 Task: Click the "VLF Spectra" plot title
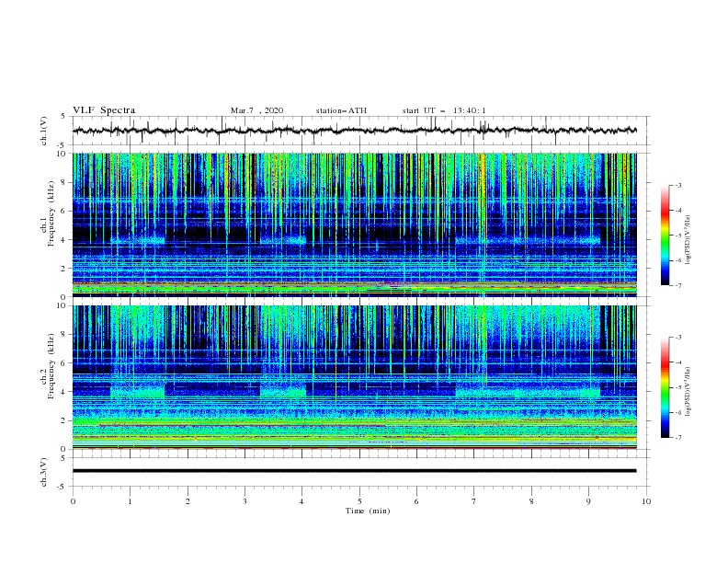[104, 110]
